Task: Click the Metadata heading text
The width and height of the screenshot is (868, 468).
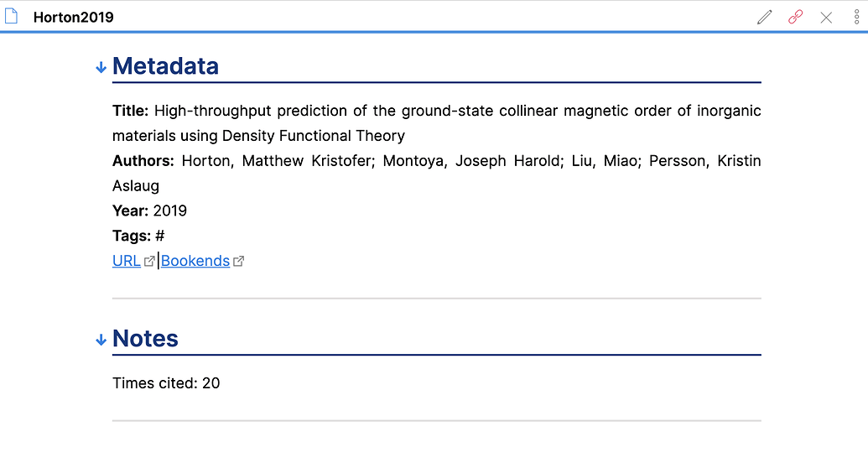Action: pos(165,66)
